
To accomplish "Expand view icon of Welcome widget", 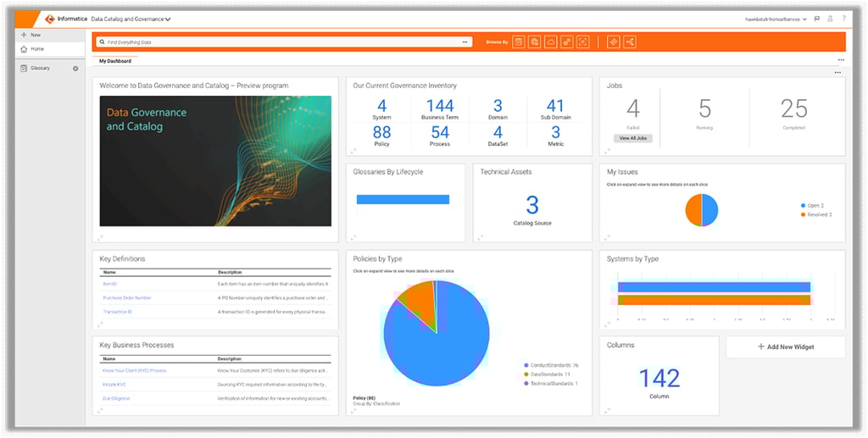I will pyautogui.click(x=100, y=237).
